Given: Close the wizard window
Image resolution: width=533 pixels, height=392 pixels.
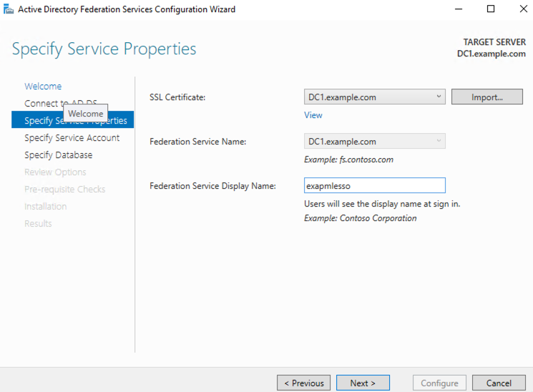Looking at the screenshot, I should tap(523, 9).
